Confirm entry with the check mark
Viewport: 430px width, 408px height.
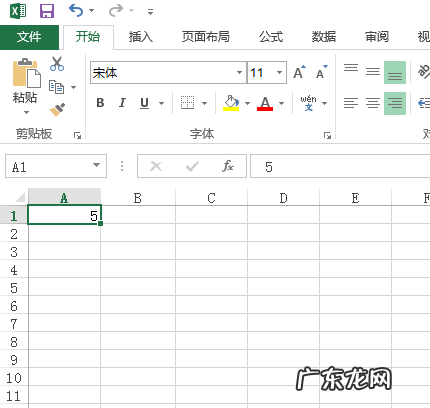click(192, 166)
